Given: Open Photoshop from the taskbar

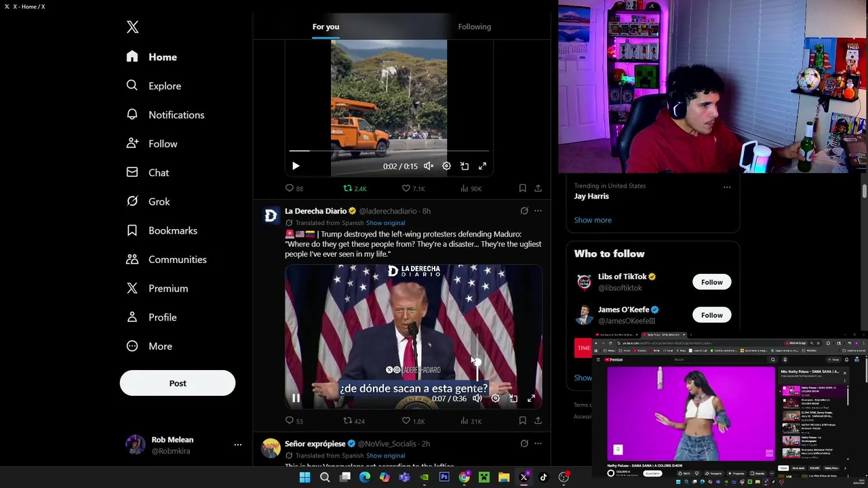Looking at the screenshot, I should point(444,477).
